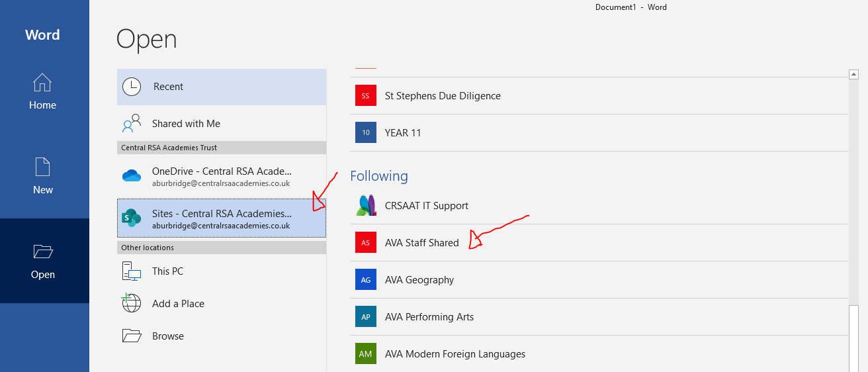Select the Open folder icon
This screenshot has width=868, height=372.
point(42,252)
